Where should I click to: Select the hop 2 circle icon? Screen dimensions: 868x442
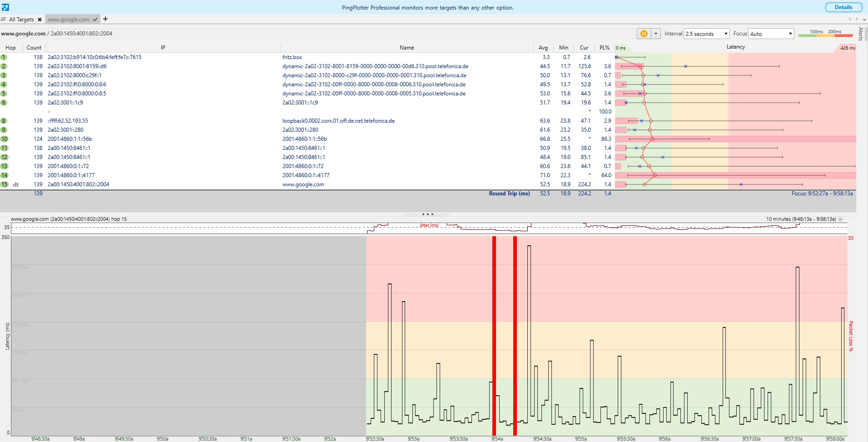pyautogui.click(x=4, y=66)
